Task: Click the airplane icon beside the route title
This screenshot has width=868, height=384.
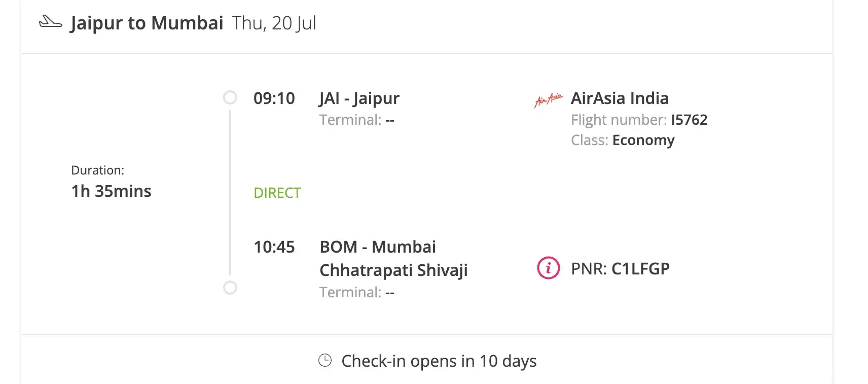Action: (x=50, y=22)
